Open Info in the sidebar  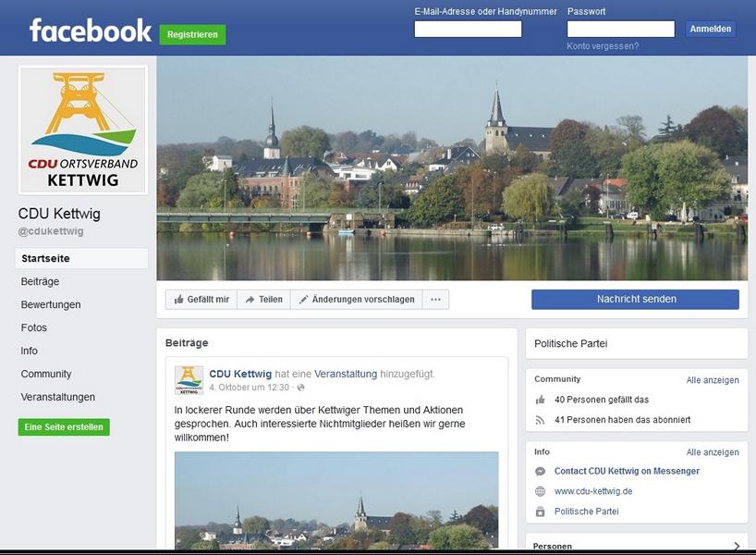29,351
